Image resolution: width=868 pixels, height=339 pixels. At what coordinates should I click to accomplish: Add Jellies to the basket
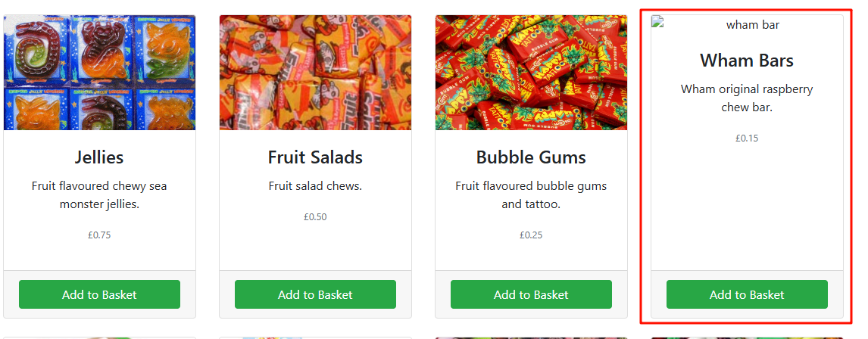tap(100, 294)
